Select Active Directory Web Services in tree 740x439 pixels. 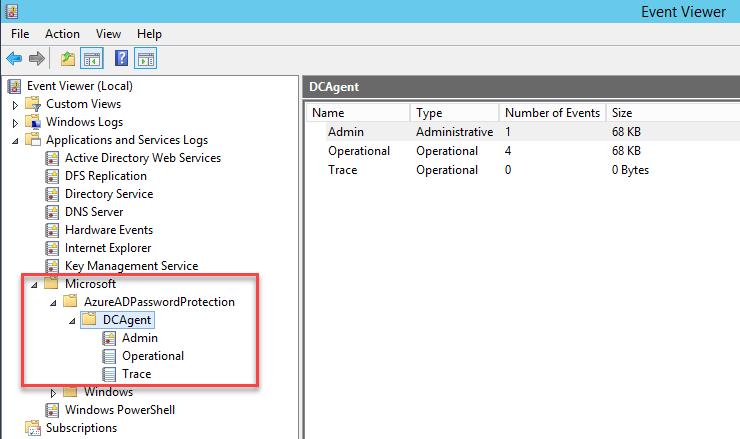point(143,158)
